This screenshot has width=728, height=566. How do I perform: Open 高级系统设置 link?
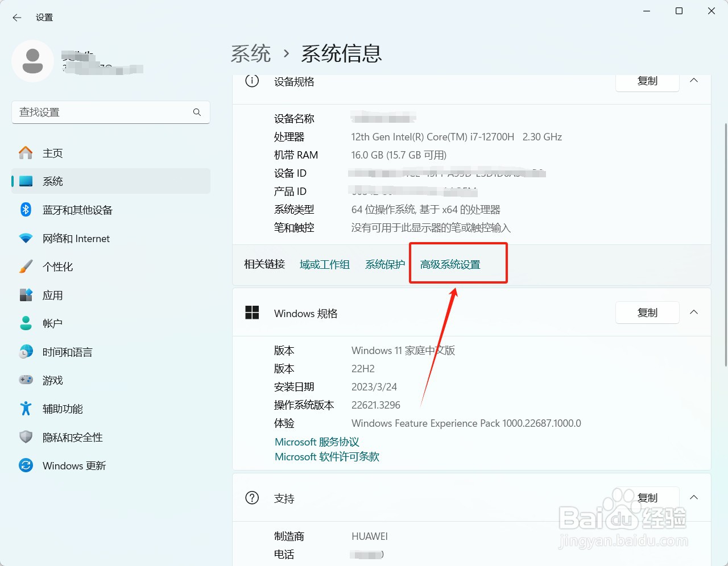(x=450, y=264)
